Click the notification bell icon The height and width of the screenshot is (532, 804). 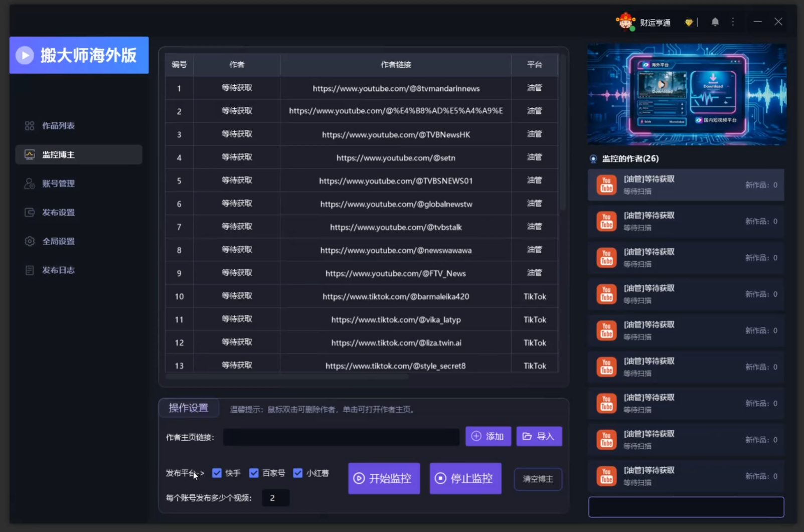tap(715, 22)
